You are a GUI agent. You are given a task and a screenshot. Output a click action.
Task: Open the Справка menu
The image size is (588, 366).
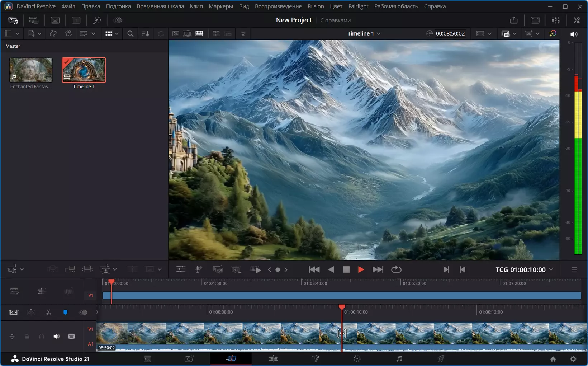[435, 6]
